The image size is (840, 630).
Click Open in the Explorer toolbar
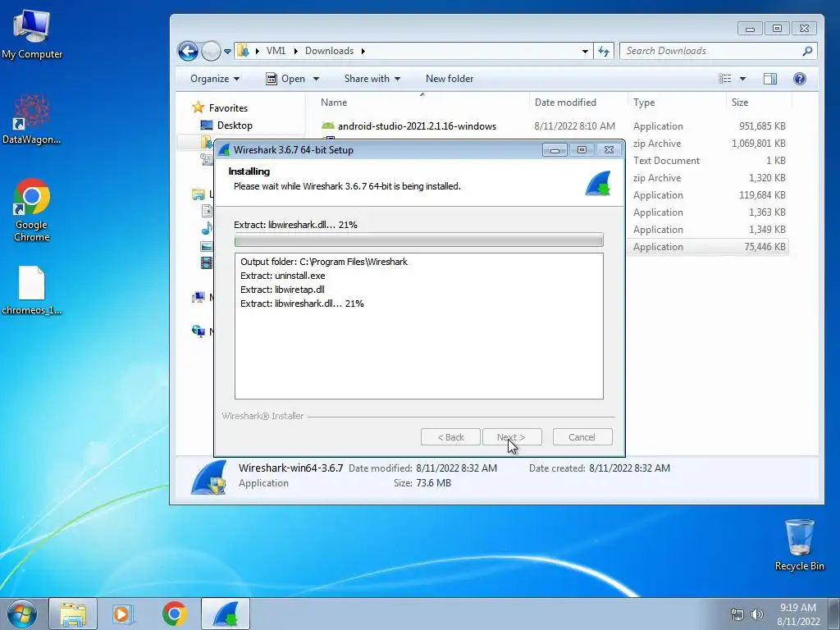[286, 79]
